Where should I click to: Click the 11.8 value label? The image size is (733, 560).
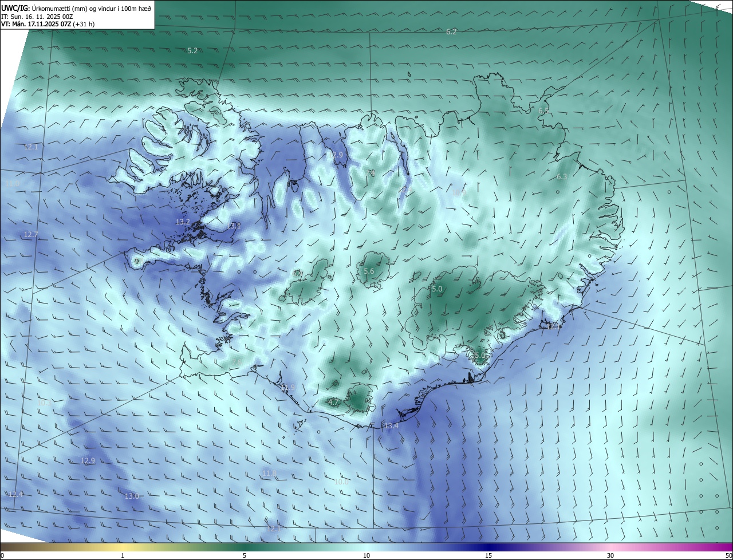click(x=269, y=474)
